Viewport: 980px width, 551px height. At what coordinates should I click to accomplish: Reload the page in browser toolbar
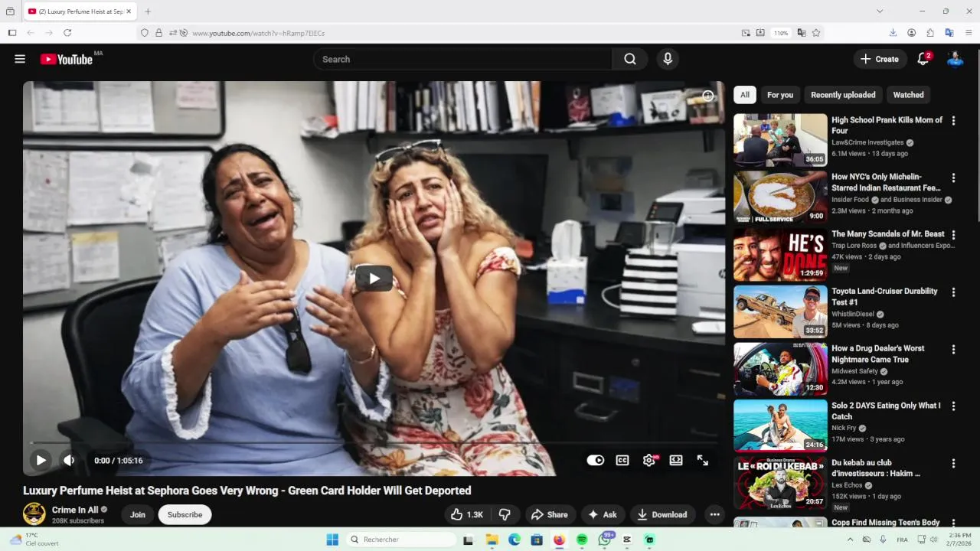(x=67, y=33)
